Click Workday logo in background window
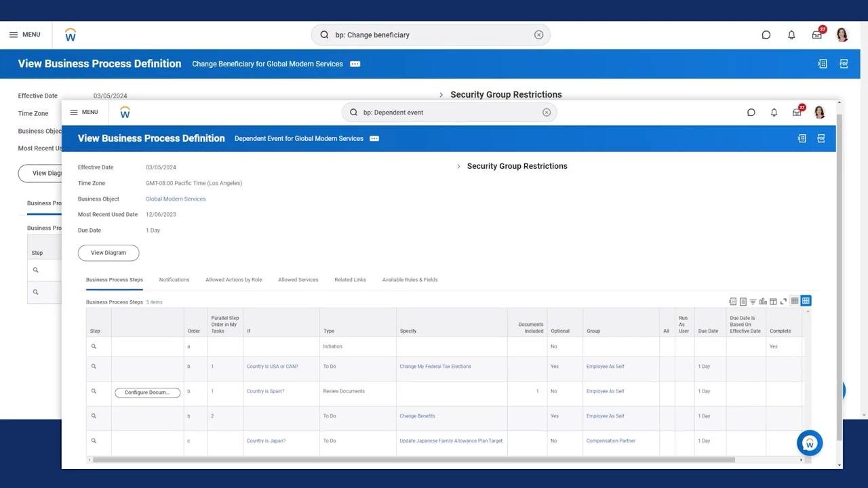 tap(71, 35)
